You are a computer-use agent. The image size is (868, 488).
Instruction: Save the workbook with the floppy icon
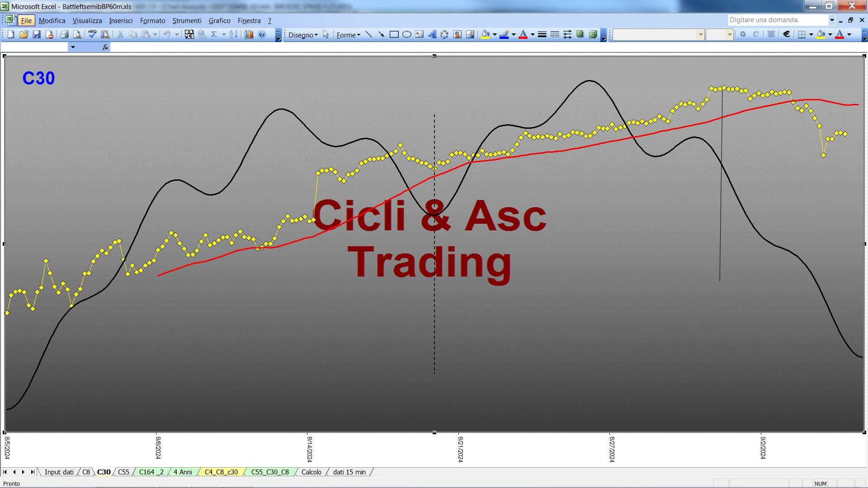37,35
